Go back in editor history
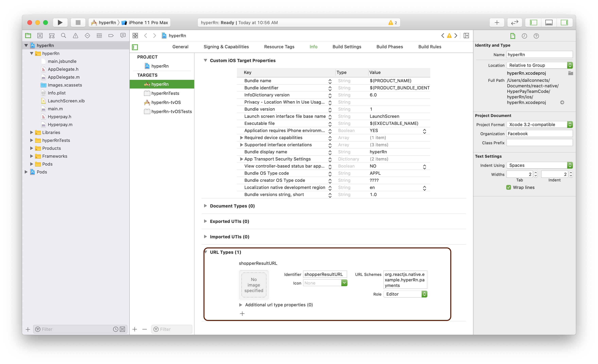 (x=146, y=36)
